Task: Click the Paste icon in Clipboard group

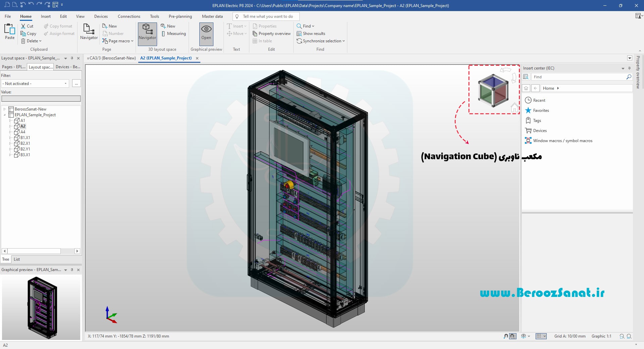Action: click(10, 31)
